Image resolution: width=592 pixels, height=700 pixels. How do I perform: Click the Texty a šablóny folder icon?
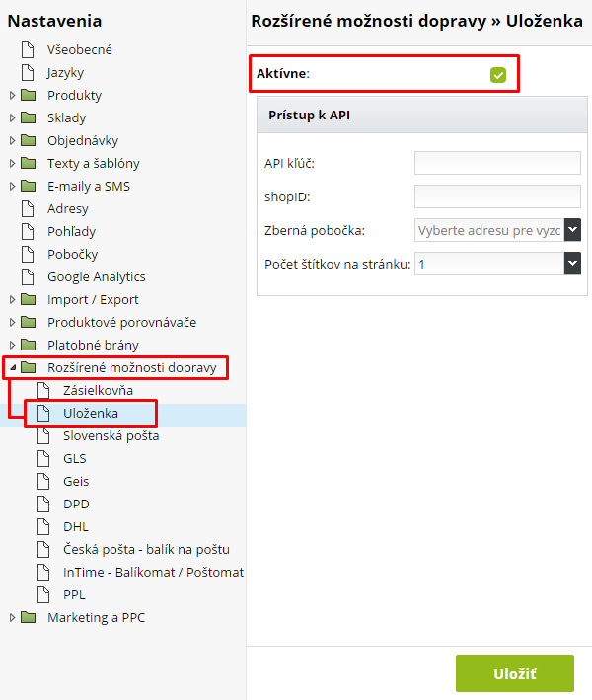pos(29,163)
